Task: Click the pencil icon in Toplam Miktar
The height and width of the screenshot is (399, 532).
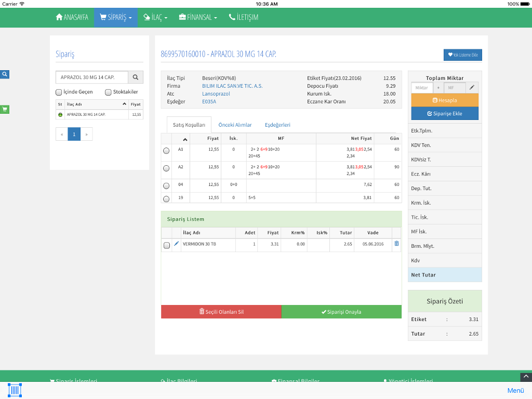Action: tap(472, 87)
